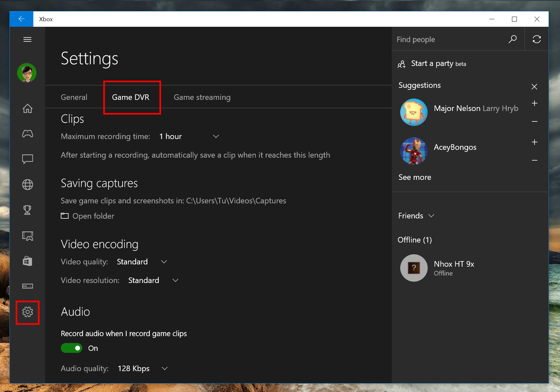Viewport: 560px width, 392px height.
Task: Click the AceyBongos name
Action: (x=455, y=147)
